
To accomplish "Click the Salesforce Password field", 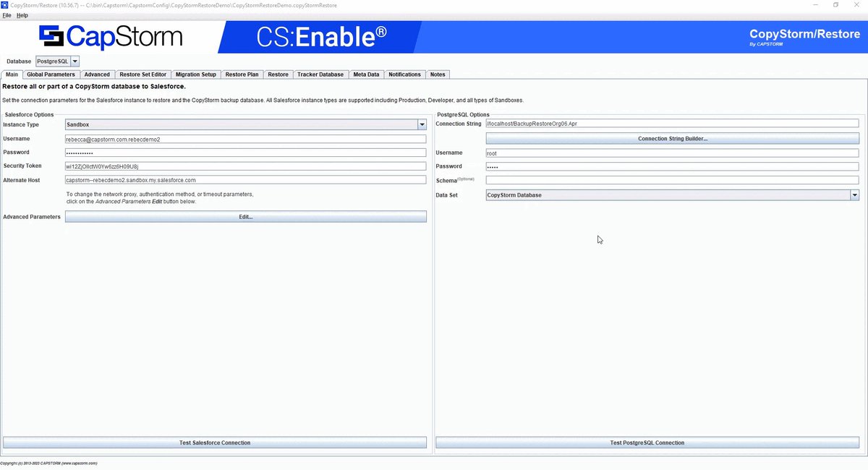I will coord(246,153).
